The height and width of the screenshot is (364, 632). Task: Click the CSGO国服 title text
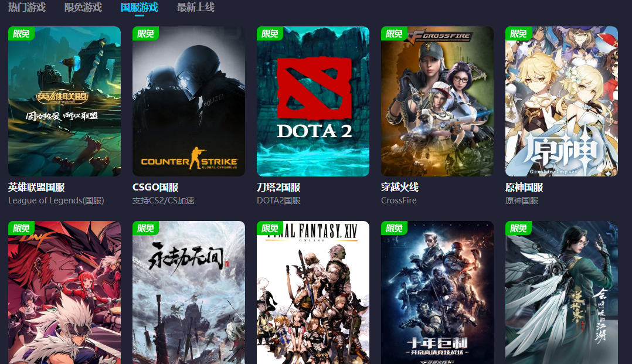coord(155,187)
